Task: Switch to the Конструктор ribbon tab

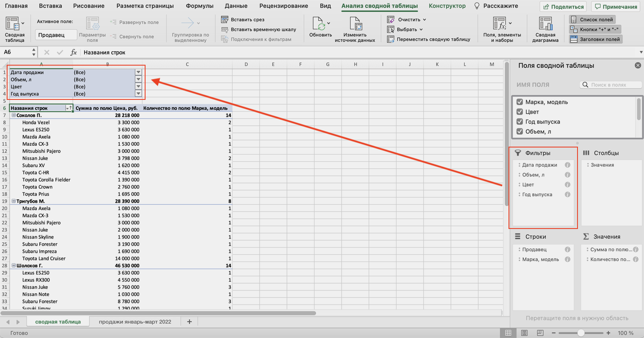Action: pyautogui.click(x=447, y=6)
